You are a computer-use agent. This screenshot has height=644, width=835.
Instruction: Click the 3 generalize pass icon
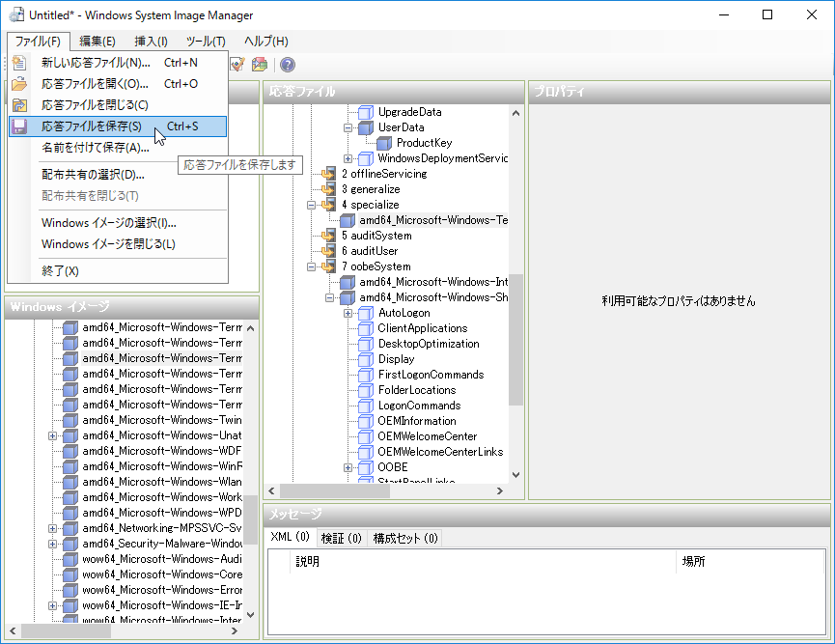(328, 189)
